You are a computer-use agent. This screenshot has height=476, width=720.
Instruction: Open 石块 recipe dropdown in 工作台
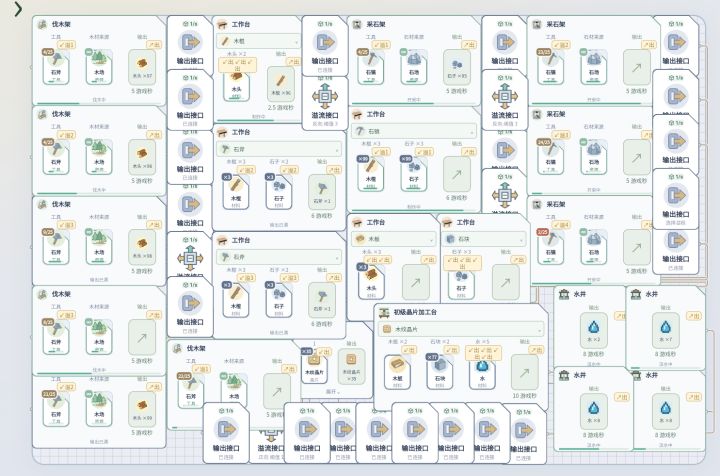point(484,239)
